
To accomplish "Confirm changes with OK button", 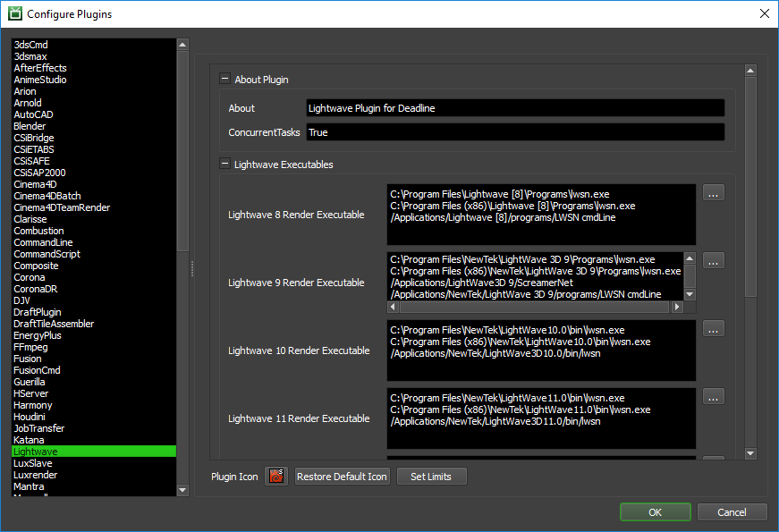I will 655,512.
